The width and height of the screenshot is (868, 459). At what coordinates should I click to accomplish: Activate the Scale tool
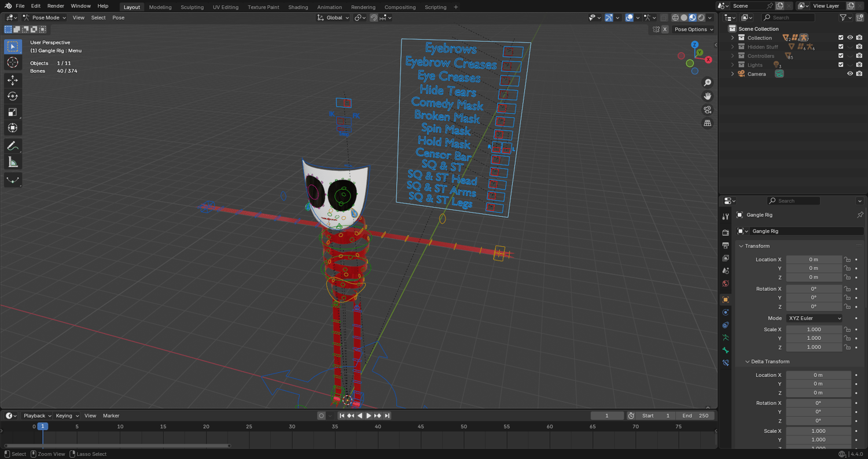(13, 112)
